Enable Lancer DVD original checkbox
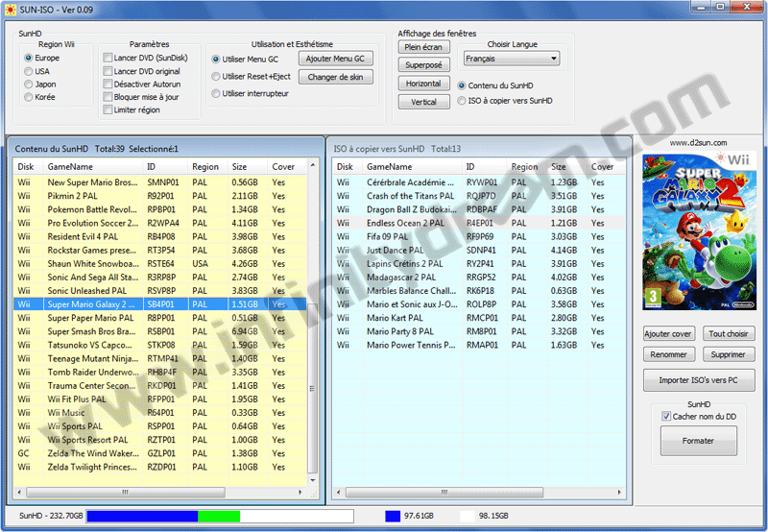Screen dimensions: 768x532 coord(108,71)
